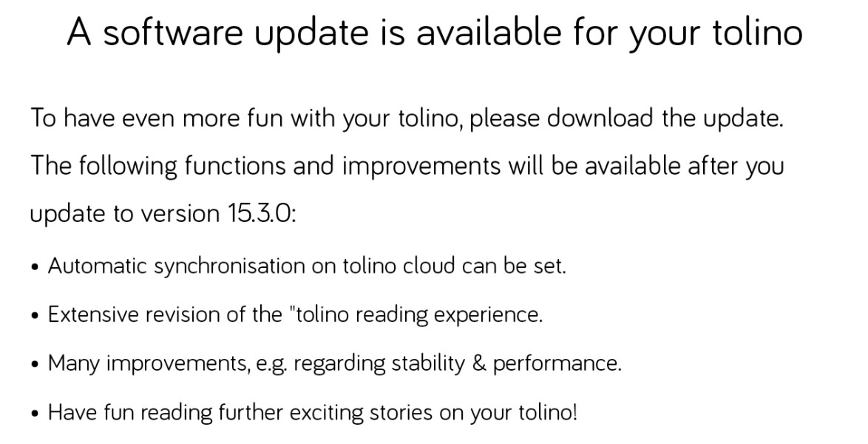Click the bullet dot before 'Extensive revision'
The width and height of the screenshot is (868, 444).
(35, 317)
